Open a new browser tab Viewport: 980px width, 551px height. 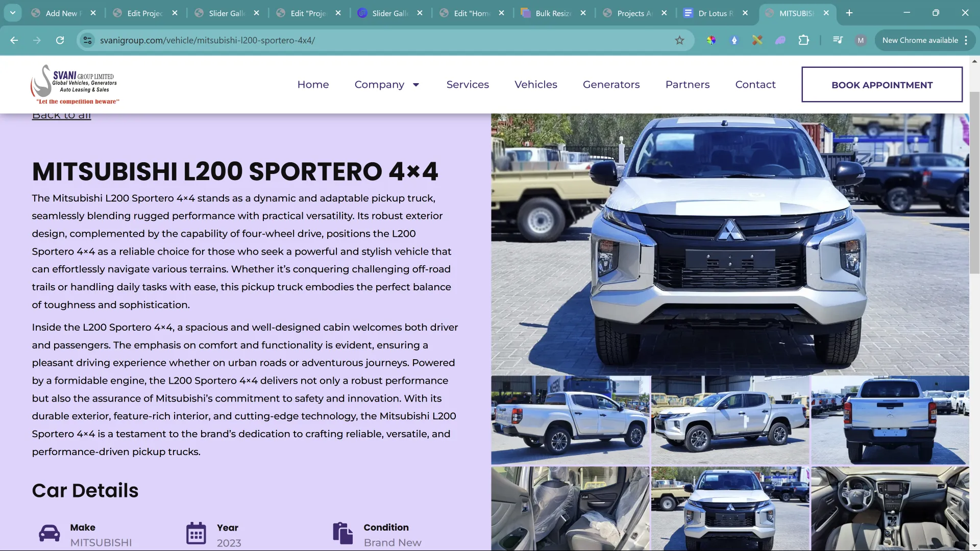click(849, 13)
